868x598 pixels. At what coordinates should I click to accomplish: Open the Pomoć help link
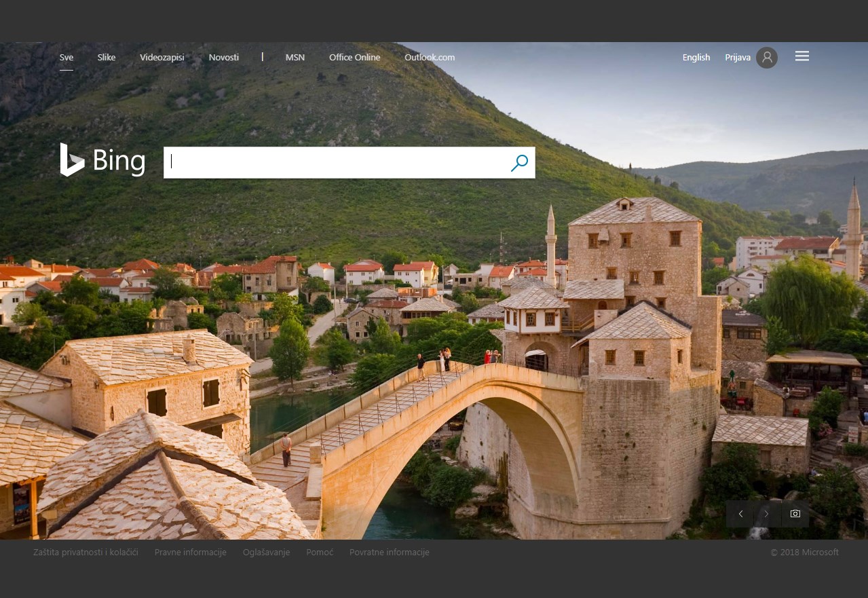point(320,553)
